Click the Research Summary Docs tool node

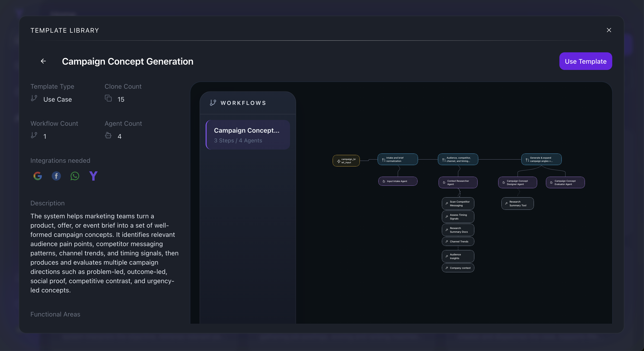click(x=458, y=230)
